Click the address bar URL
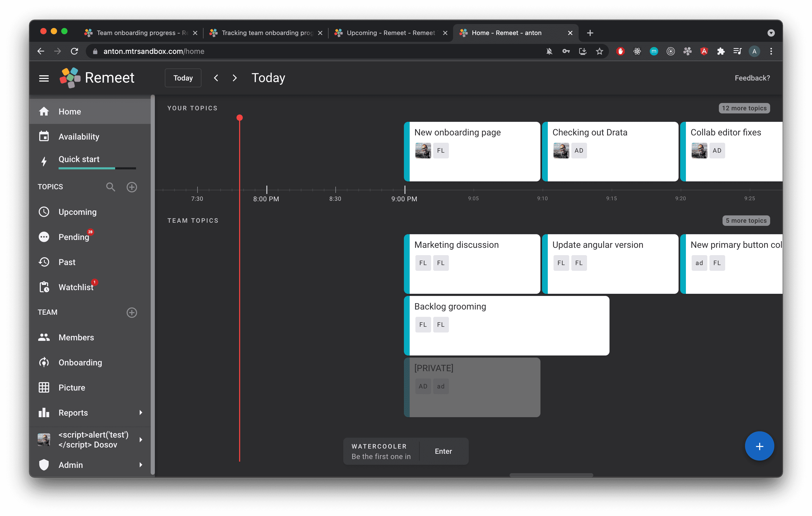 pos(154,51)
